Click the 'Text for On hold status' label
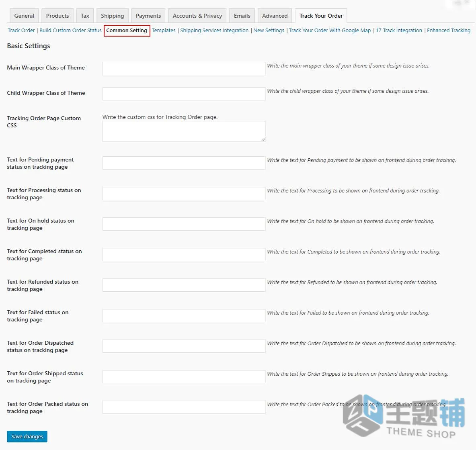Image resolution: width=476 pixels, height=450 pixels. [x=40, y=224]
